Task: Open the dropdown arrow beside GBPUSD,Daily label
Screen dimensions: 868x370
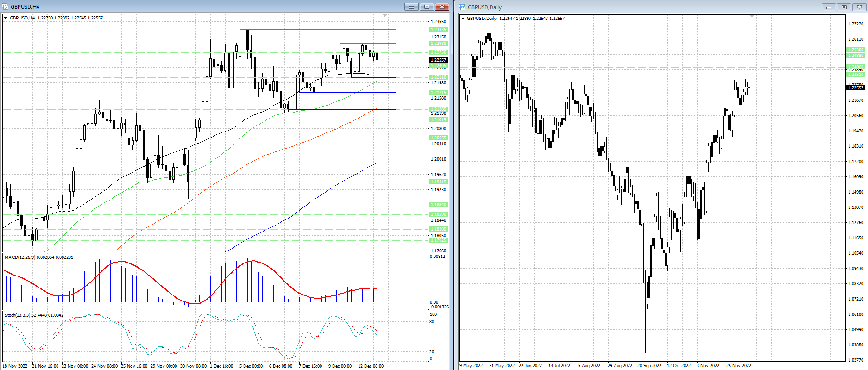Action: tap(463, 19)
